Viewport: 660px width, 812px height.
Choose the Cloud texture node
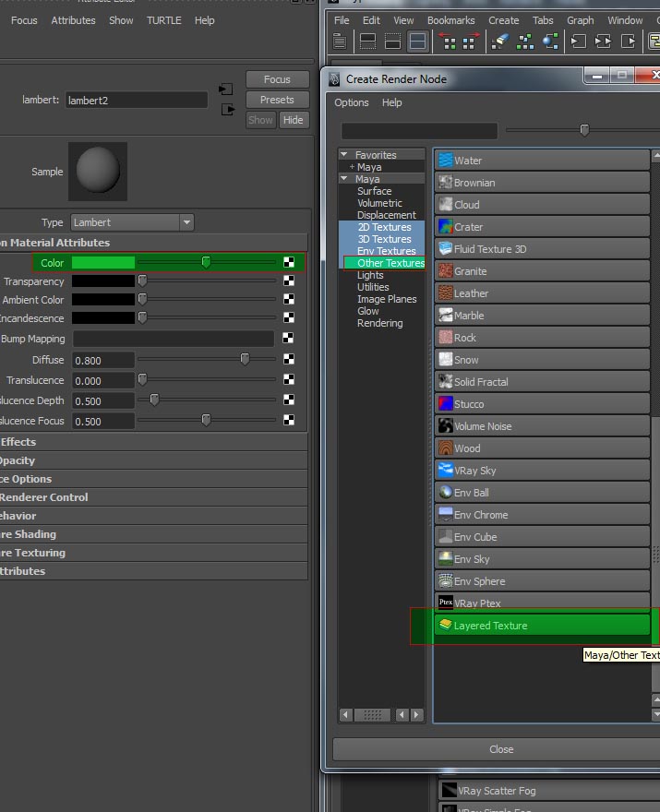[x=542, y=205]
